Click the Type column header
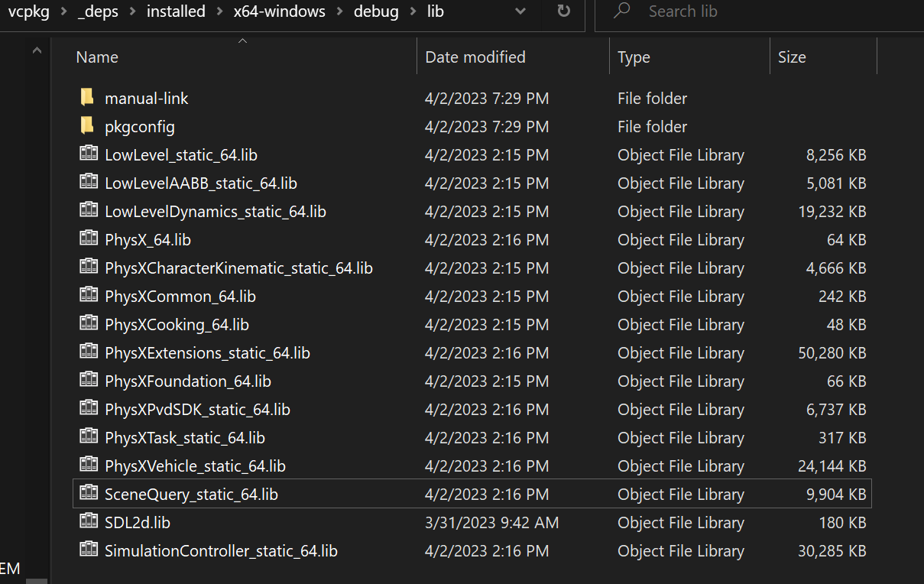 [x=633, y=57]
